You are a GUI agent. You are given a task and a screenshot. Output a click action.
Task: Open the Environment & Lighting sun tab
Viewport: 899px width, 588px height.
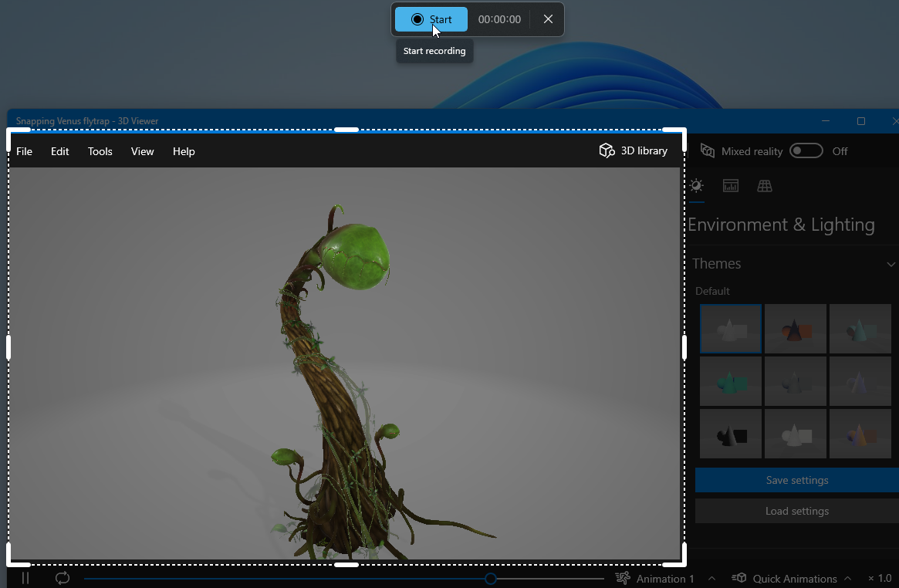pos(697,186)
